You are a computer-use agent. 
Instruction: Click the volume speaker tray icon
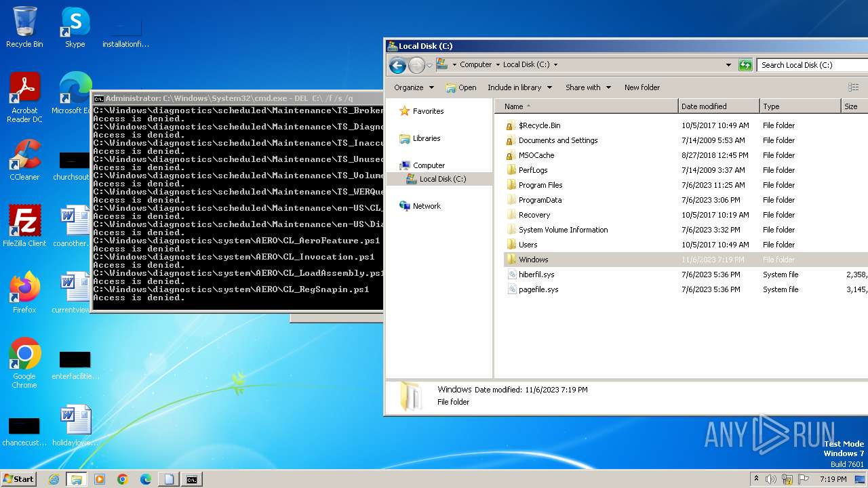point(771,479)
